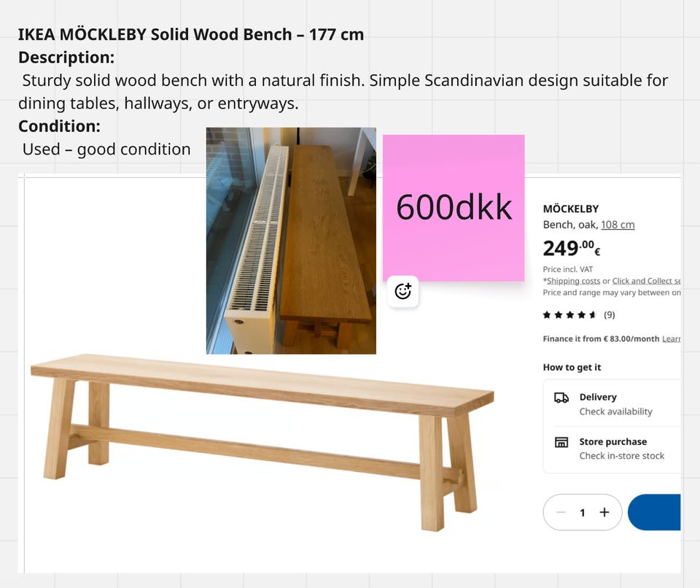Click the quantity field showing 1
Image resolution: width=700 pixels, height=588 pixels.
pyautogui.click(x=582, y=512)
